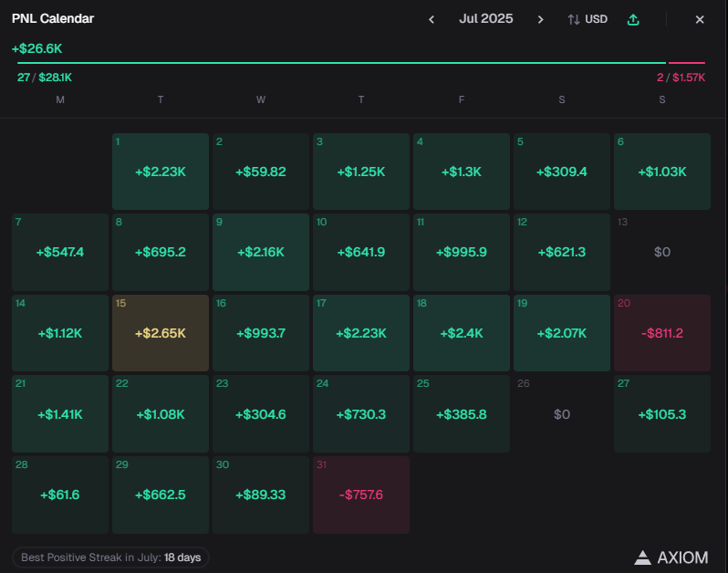Screen dimensions: 728x573
Task: Select day 13 cell showing $0
Action: (x=662, y=252)
